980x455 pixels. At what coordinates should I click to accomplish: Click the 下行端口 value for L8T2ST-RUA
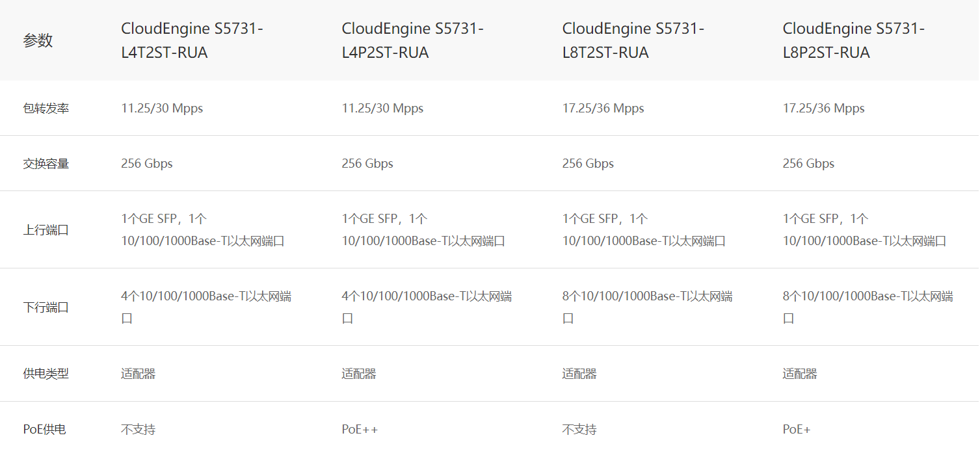647,307
